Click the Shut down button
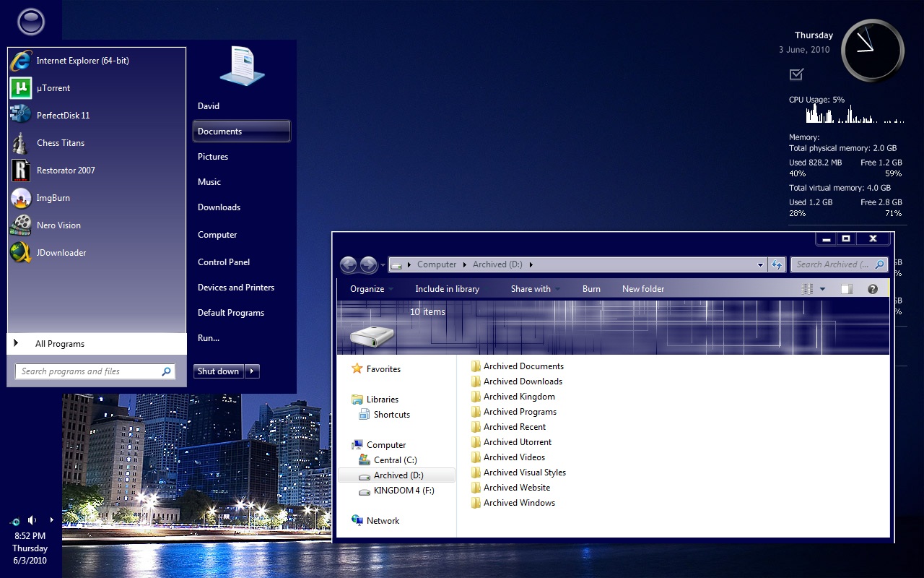This screenshot has width=924, height=578. point(219,371)
